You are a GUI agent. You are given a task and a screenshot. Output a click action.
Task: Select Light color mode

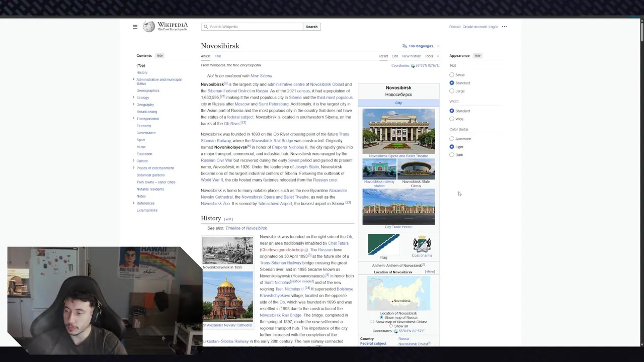click(x=452, y=147)
